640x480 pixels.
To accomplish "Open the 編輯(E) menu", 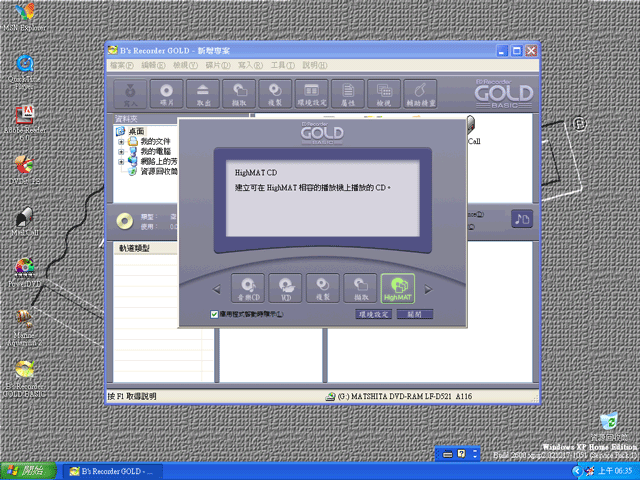I will click(x=153, y=65).
